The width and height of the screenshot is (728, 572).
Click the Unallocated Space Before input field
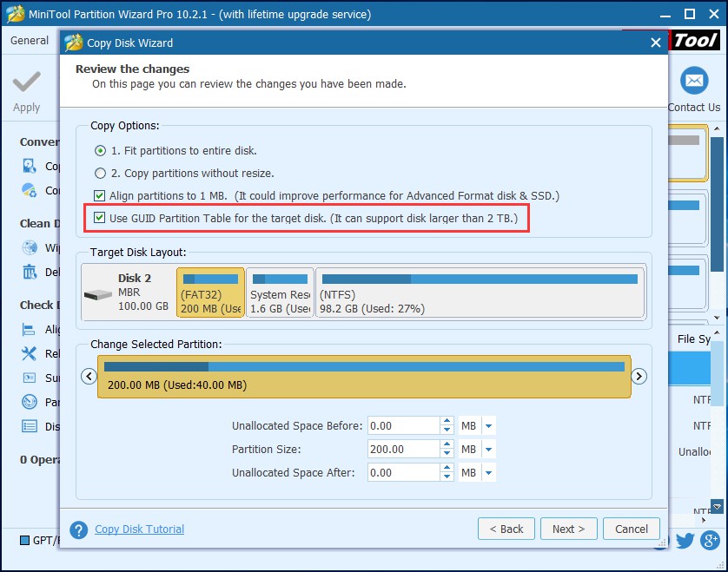(x=403, y=426)
